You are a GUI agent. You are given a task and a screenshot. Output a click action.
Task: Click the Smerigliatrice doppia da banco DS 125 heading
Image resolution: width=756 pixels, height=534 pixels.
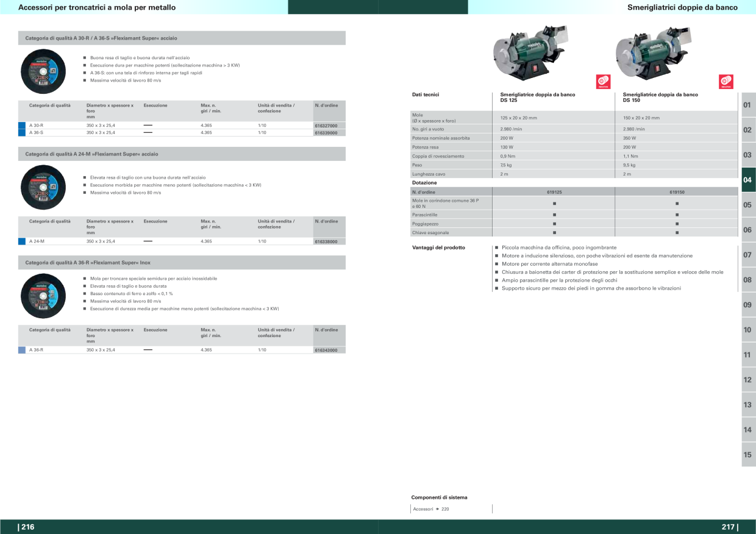[x=538, y=97]
